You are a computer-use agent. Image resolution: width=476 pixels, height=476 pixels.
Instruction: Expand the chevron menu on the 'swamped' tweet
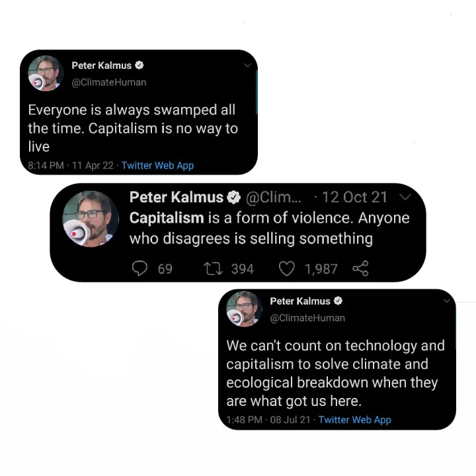(247, 65)
